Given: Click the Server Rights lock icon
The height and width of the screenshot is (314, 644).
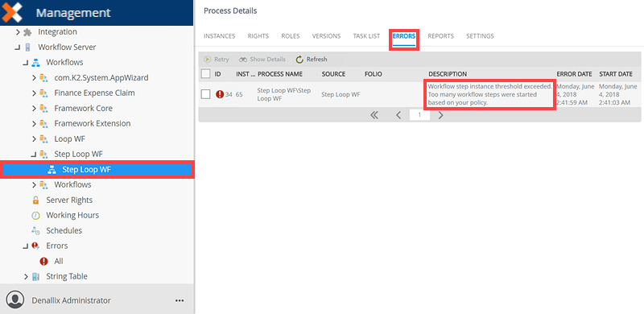Looking at the screenshot, I should tap(35, 200).
